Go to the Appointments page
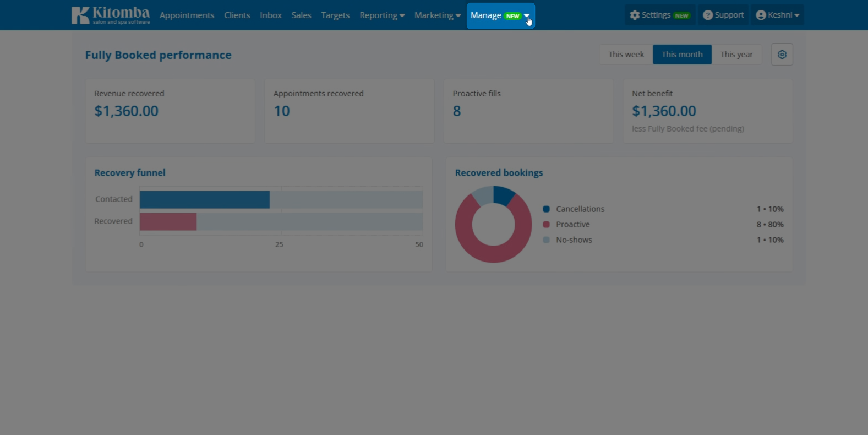Image resolution: width=868 pixels, height=435 pixels. pyautogui.click(x=187, y=15)
